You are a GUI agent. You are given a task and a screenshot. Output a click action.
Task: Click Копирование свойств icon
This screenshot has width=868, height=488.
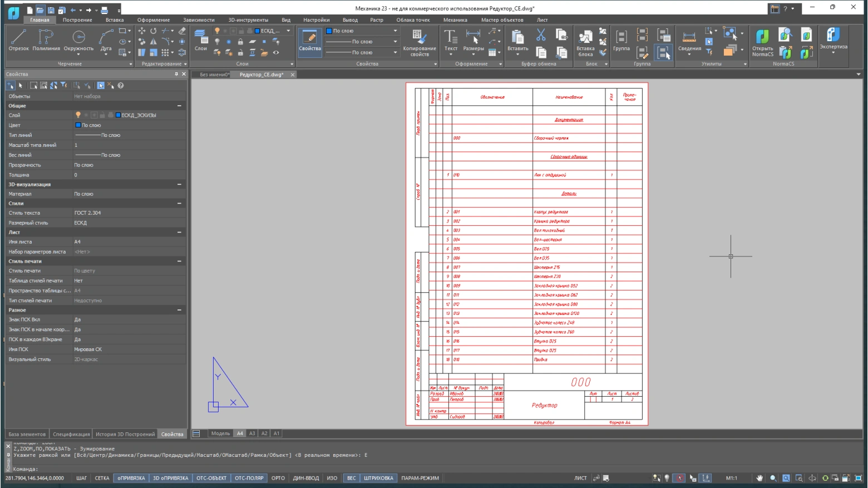pos(419,42)
